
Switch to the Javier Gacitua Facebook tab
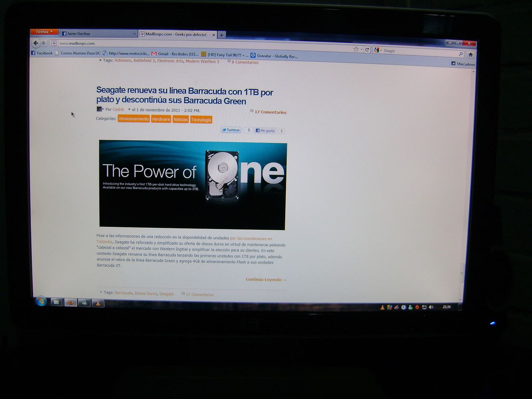click(x=99, y=34)
